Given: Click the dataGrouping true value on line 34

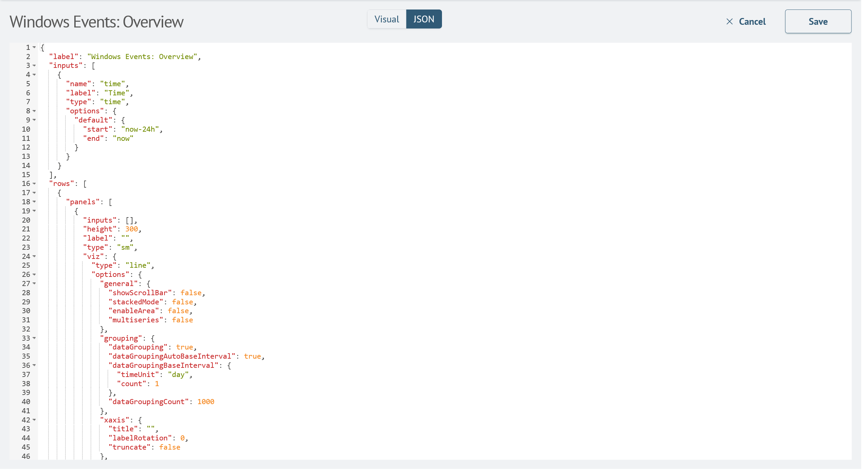Looking at the screenshot, I should tap(185, 347).
